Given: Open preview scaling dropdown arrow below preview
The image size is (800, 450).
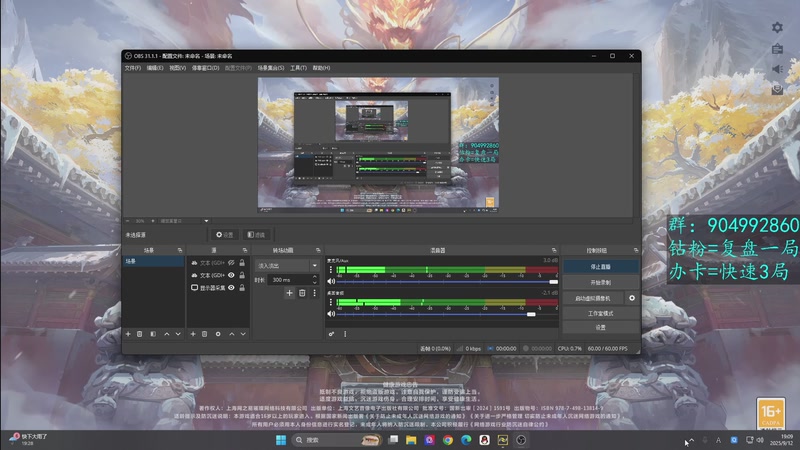Looking at the screenshot, I should click(206, 221).
